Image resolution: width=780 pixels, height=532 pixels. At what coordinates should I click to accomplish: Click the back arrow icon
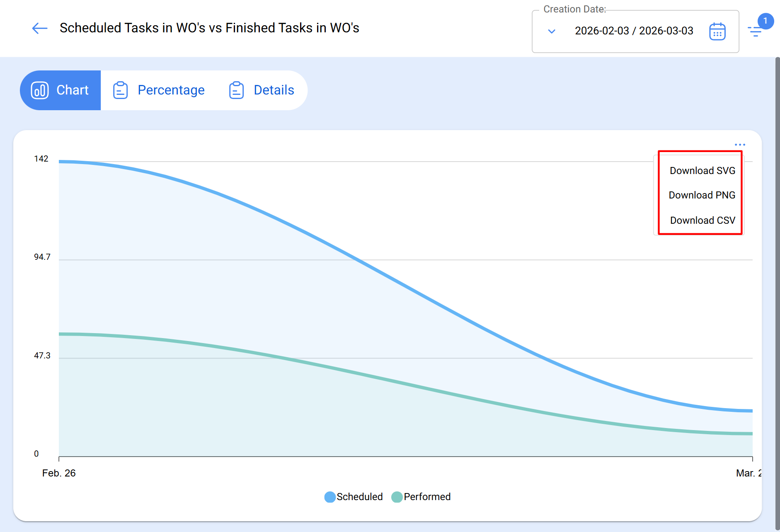40,28
